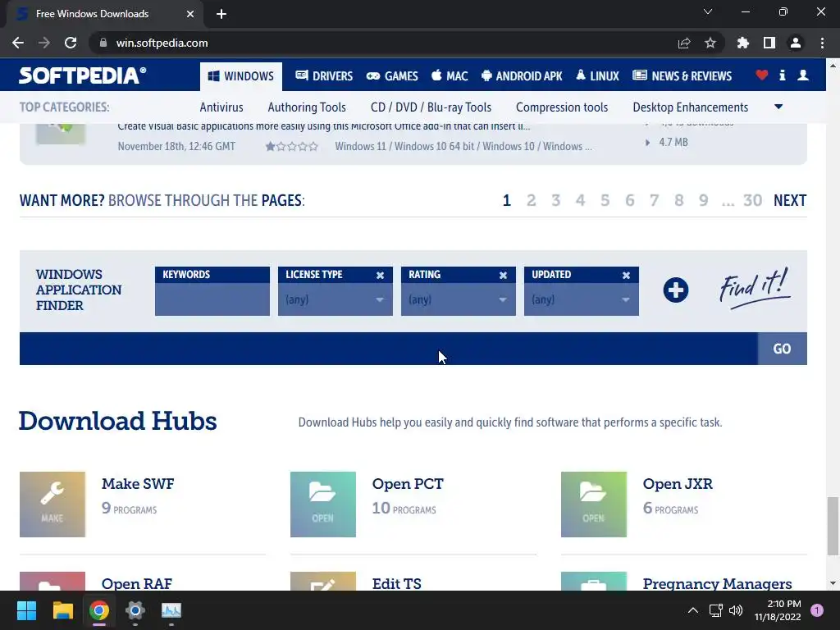840x630 pixels.
Task: Remove the Updated filter
Action: click(626, 275)
